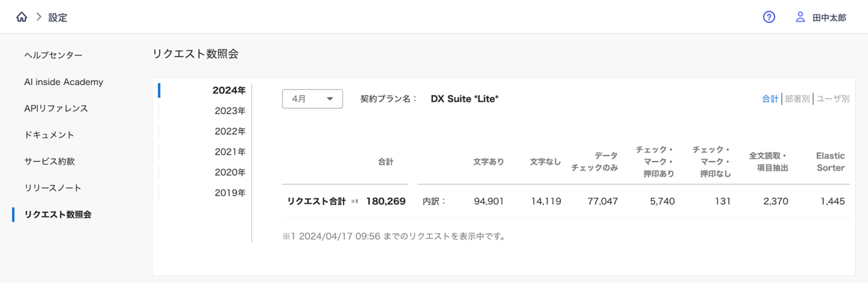Switch to 2021年 usage data
This screenshot has height=283, width=868.
pos(230,152)
